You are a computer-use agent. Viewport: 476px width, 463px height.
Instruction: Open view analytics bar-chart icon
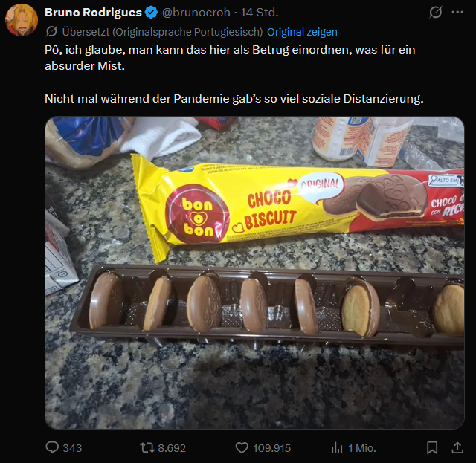click(337, 448)
